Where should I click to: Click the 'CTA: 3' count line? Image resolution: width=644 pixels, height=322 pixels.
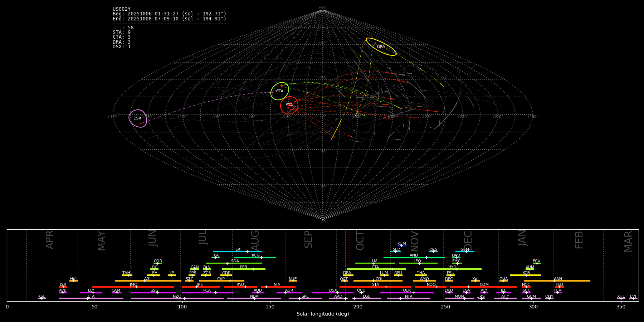[x=122, y=37]
